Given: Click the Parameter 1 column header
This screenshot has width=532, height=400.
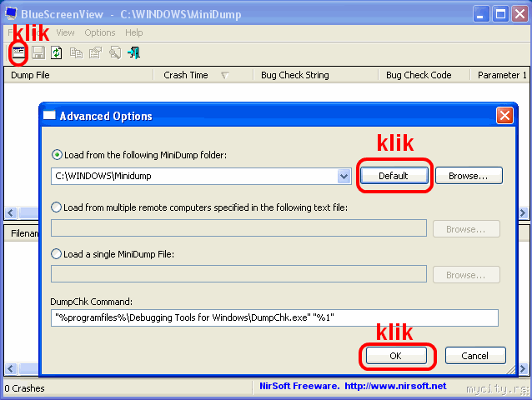Looking at the screenshot, I should [500, 75].
